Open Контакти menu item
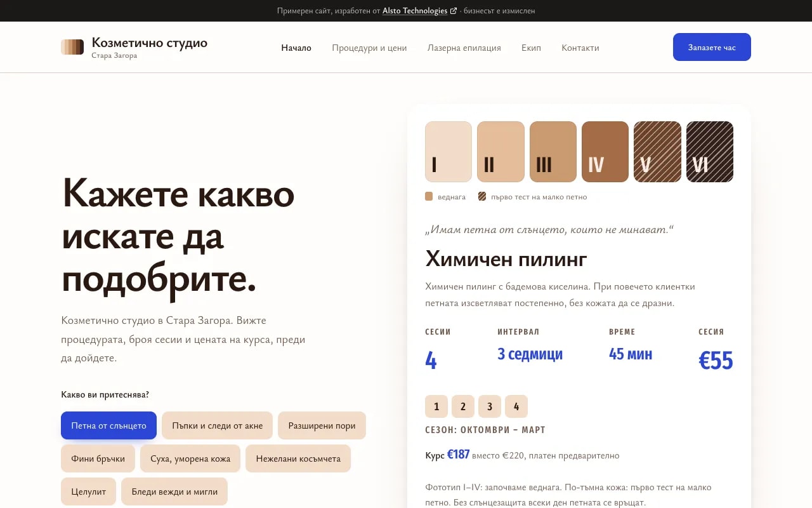This screenshot has height=508, width=812. tap(580, 48)
